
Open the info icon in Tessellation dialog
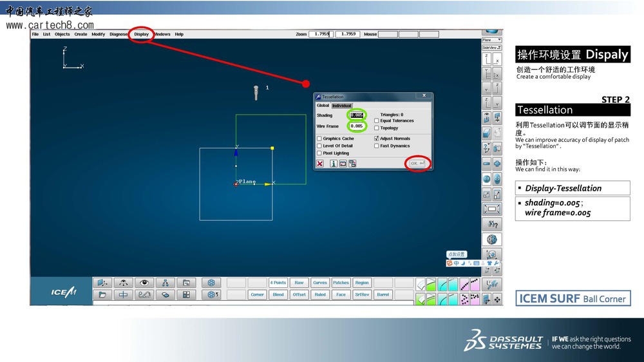[334, 164]
